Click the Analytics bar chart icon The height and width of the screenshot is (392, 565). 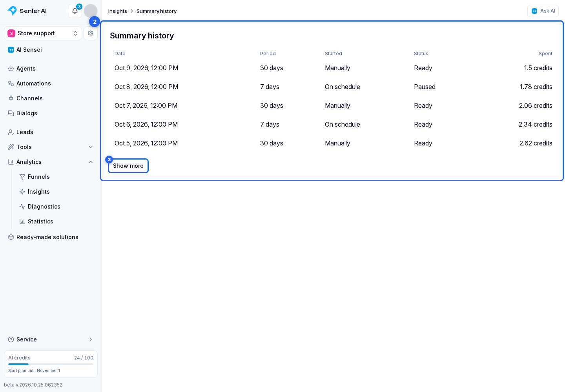click(x=11, y=162)
